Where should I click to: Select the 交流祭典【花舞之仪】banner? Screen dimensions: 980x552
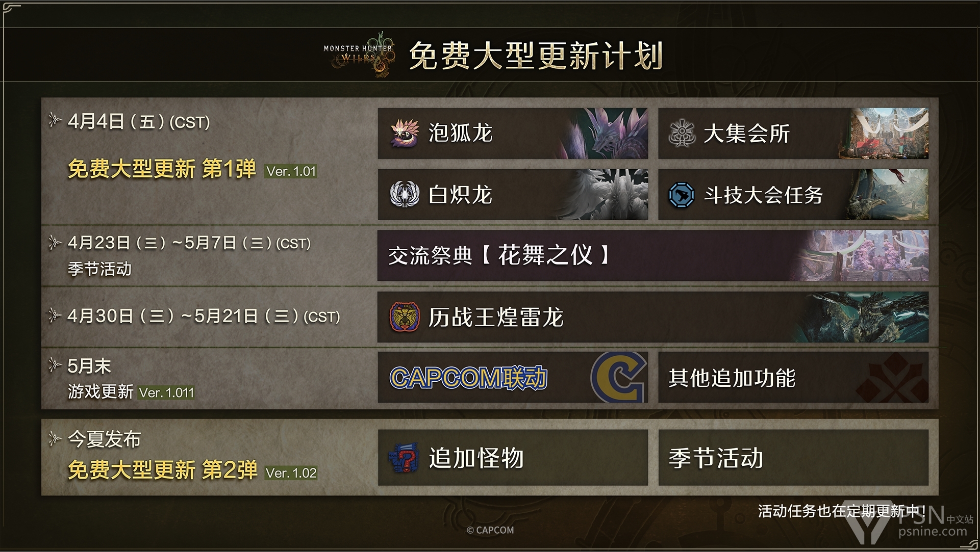click(x=653, y=255)
